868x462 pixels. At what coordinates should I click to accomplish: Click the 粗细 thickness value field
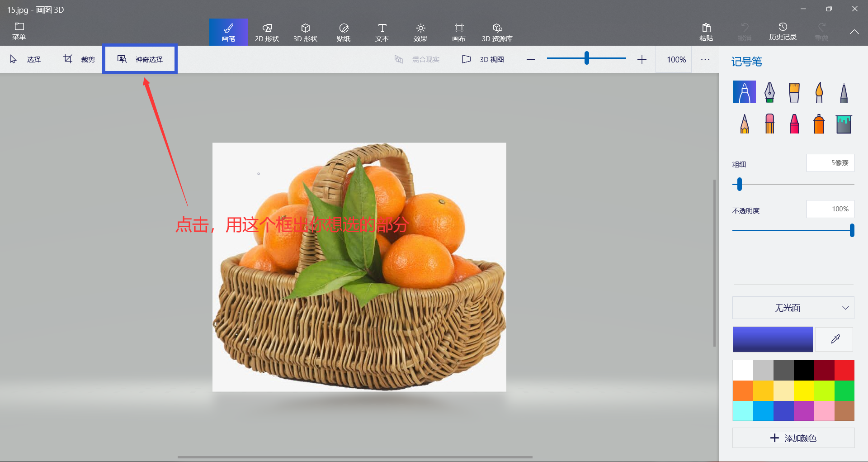830,163
